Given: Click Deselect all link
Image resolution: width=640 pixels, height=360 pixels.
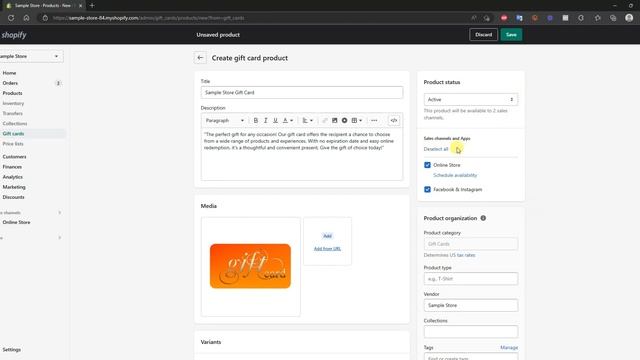Looking at the screenshot, I should click(436, 149).
